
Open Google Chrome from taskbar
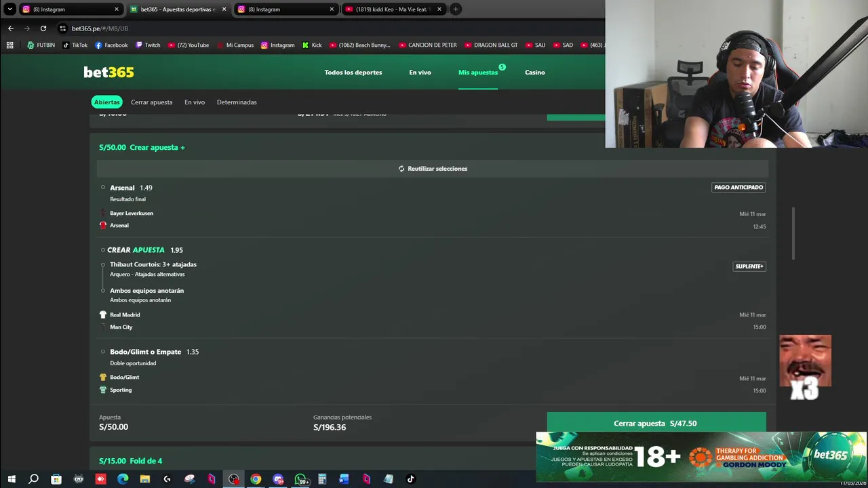pyautogui.click(x=256, y=479)
